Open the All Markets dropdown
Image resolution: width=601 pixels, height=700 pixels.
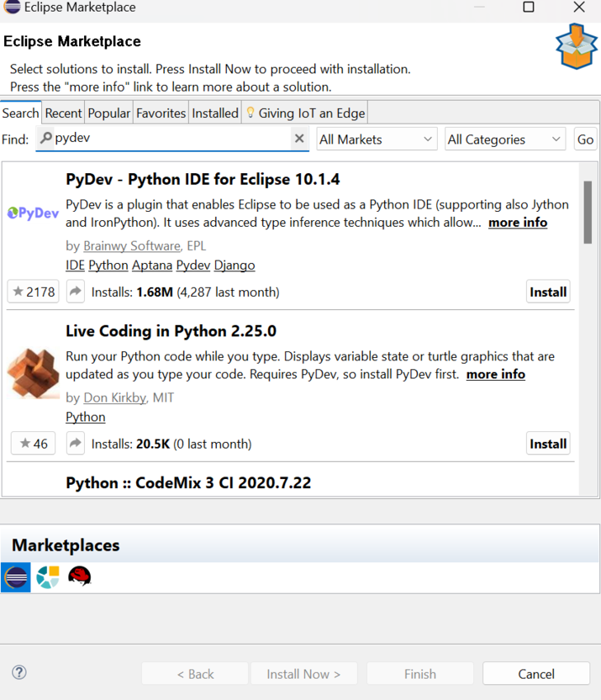(377, 139)
